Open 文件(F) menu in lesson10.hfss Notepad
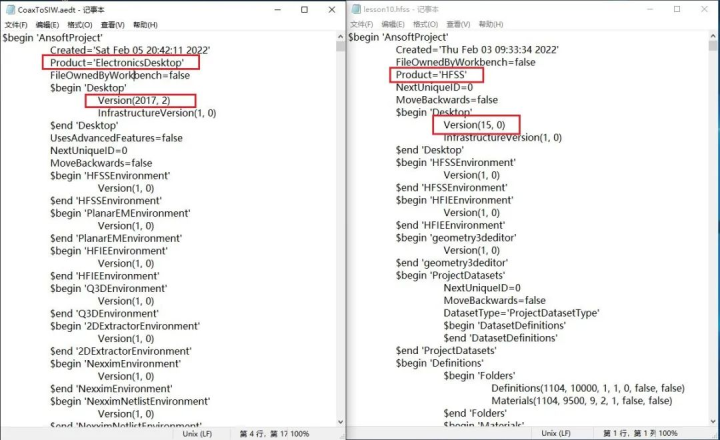This screenshot has width=720, height=440. pyautogui.click(x=362, y=24)
